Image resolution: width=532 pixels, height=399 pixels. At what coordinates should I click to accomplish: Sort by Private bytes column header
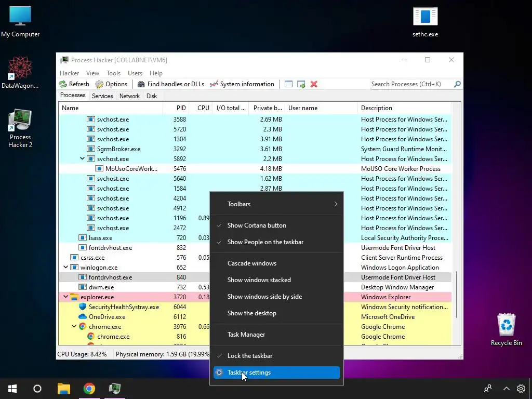click(x=267, y=108)
